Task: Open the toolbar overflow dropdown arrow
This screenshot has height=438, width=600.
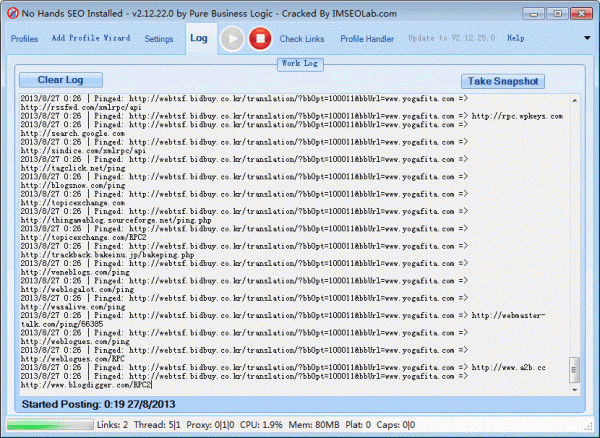Action: click(x=587, y=38)
